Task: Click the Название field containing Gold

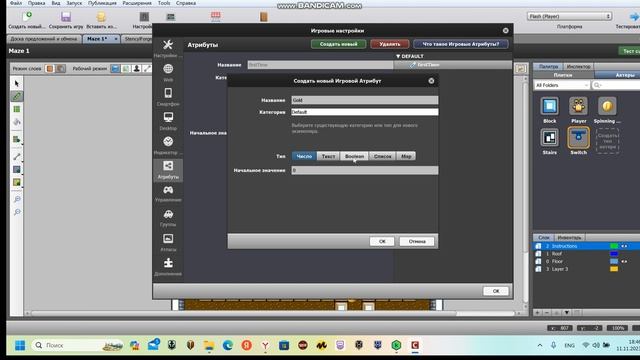Action: point(365,100)
